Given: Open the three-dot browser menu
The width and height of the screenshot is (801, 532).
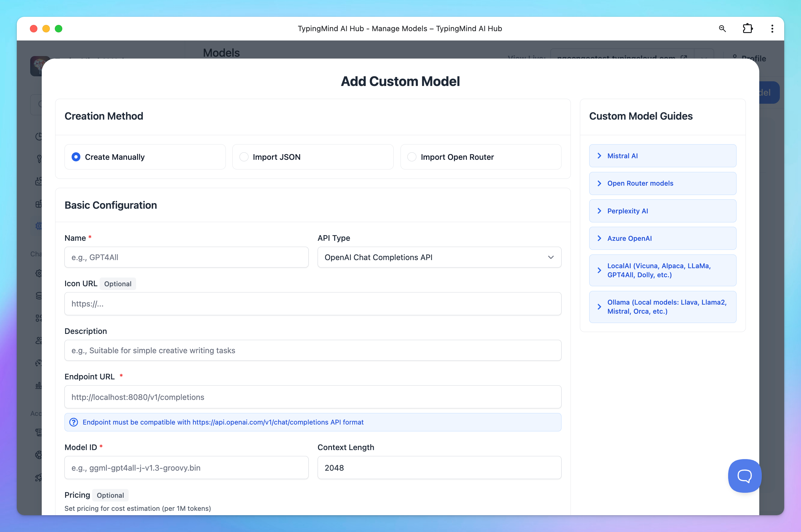Looking at the screenshot, I should (772, 29).
